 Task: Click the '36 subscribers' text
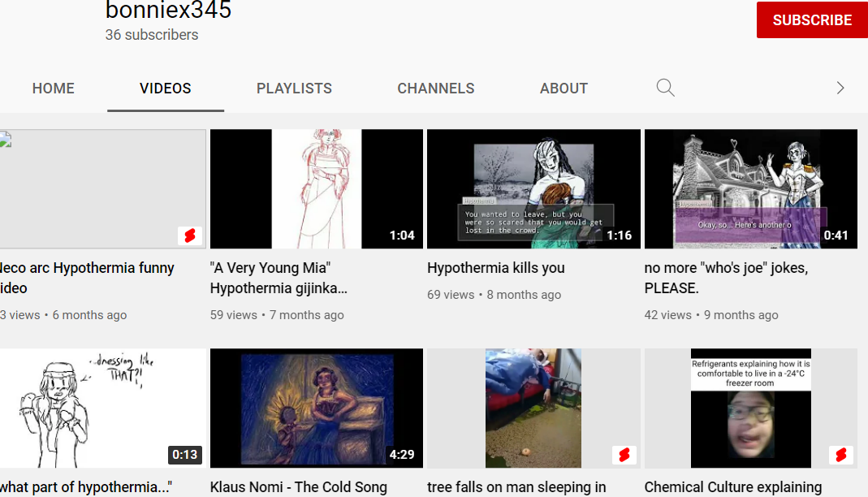(152, 35)
